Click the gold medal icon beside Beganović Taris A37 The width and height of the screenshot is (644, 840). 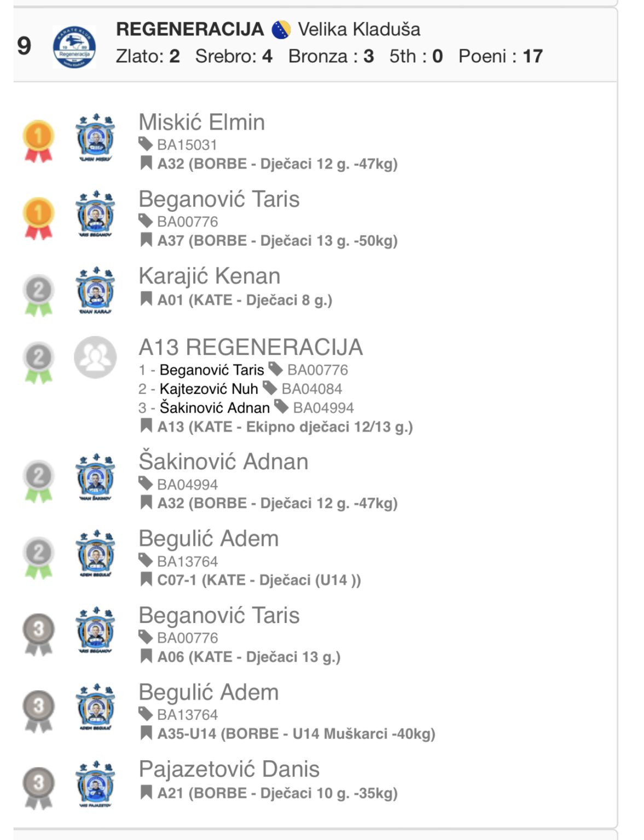click(38, 218)
